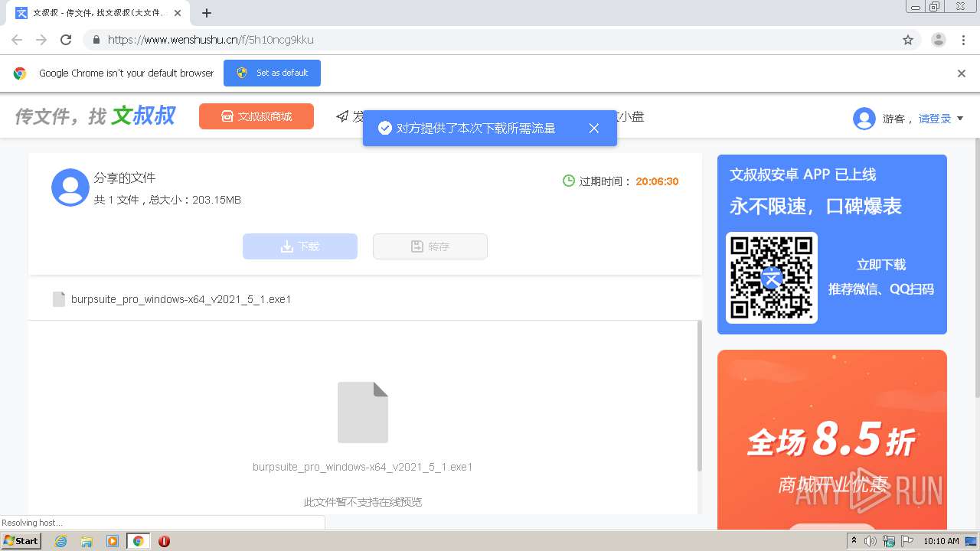Open a new browser tab

click(207, 13)
